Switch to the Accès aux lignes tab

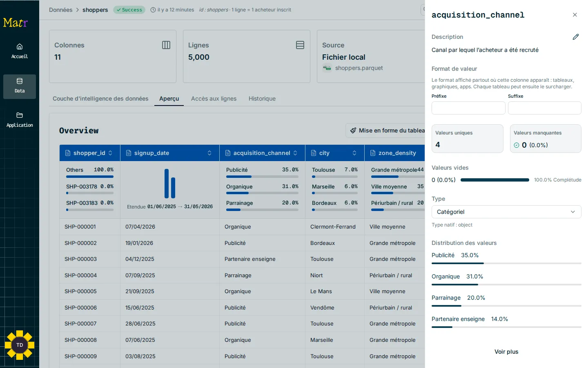point(214,99)
